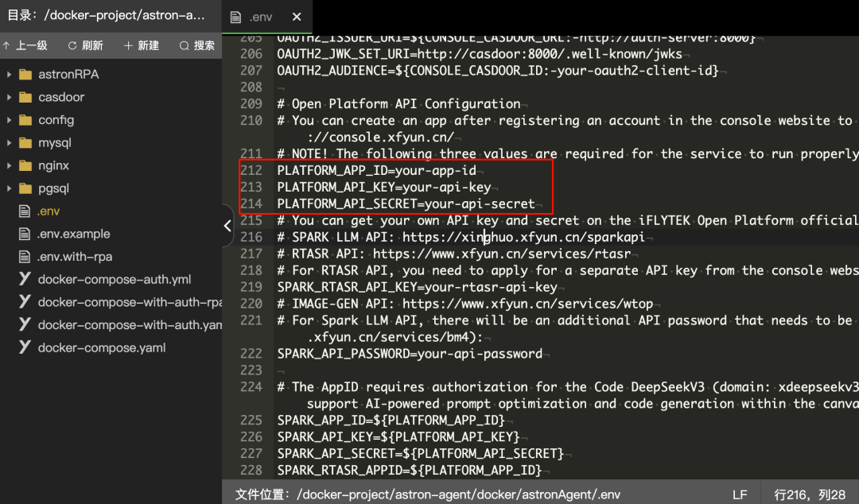Click the astronRPA folder icon
This screenshot has width=859, height=504.
[x=25, y=75]
